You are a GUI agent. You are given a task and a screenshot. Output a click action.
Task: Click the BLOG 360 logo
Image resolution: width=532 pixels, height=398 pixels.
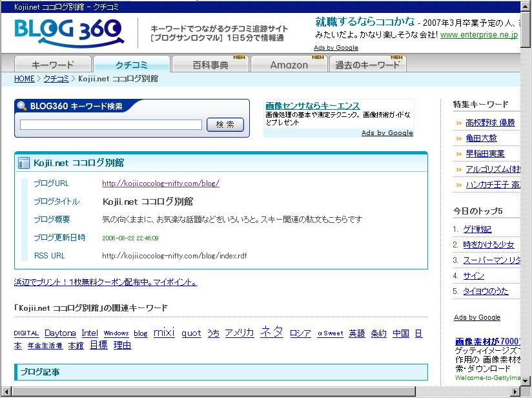coord(69,33)
